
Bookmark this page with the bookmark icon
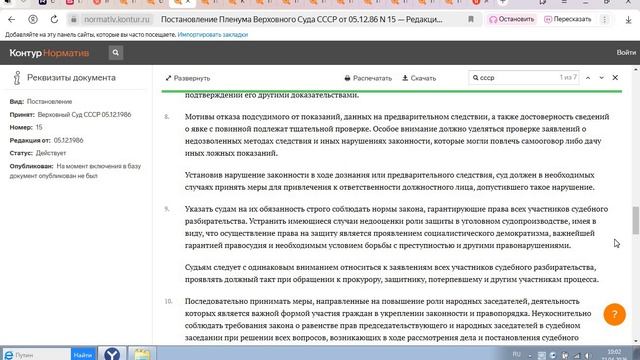[471, 19]
